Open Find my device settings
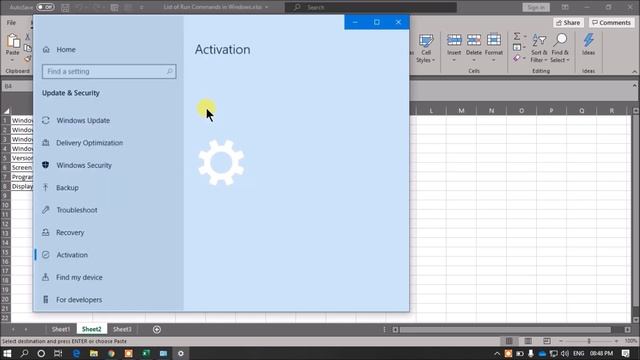This screenshot has width=640, height=360. pos(79,277)
